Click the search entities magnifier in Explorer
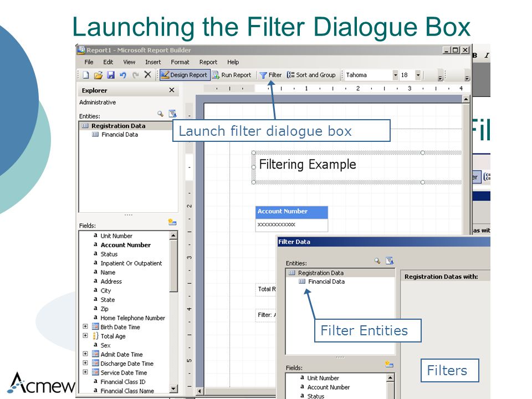This screenshot has height=399, width=532. (x=161, y=114)
